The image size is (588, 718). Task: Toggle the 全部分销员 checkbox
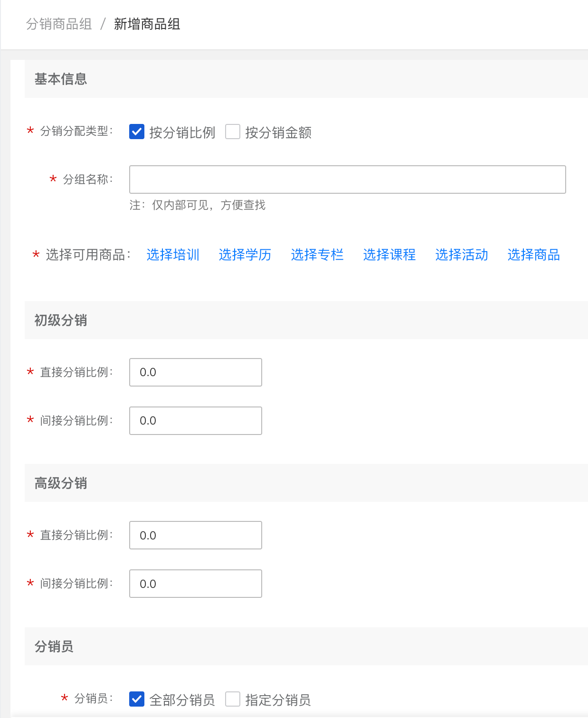[x=137, y=699]
